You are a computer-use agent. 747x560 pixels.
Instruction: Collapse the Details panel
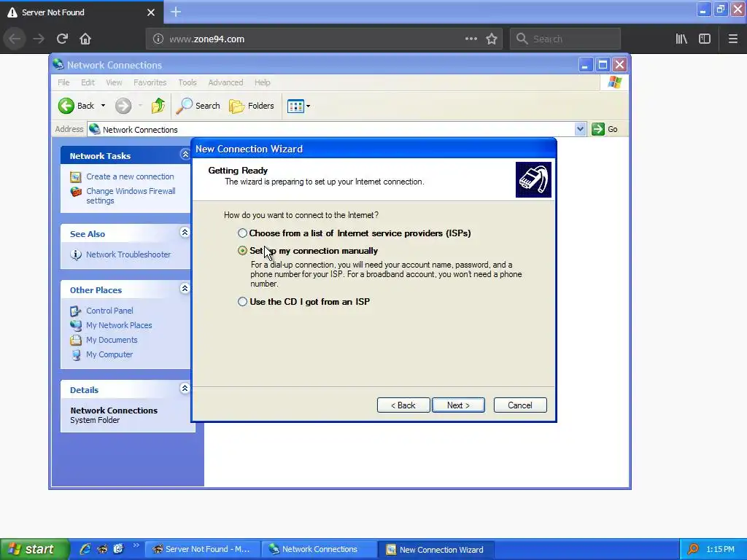pos(185,389)
